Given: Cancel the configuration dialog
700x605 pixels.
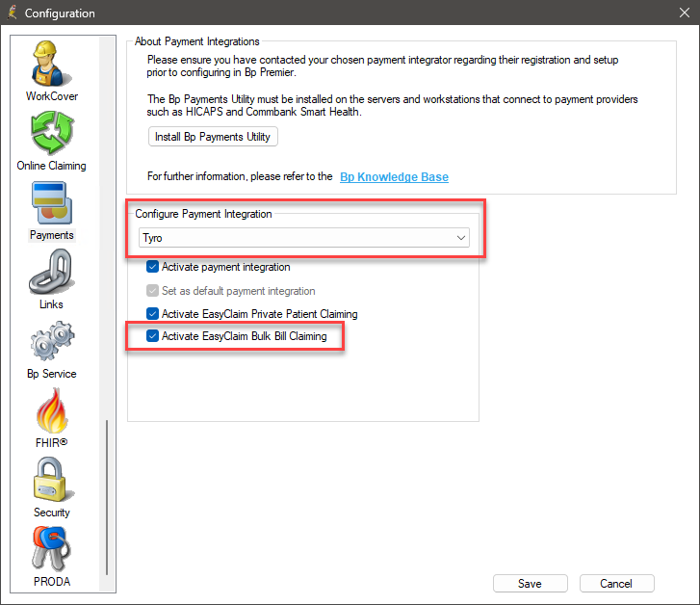Looking at the screenshot, I should (x=616, y=584).
